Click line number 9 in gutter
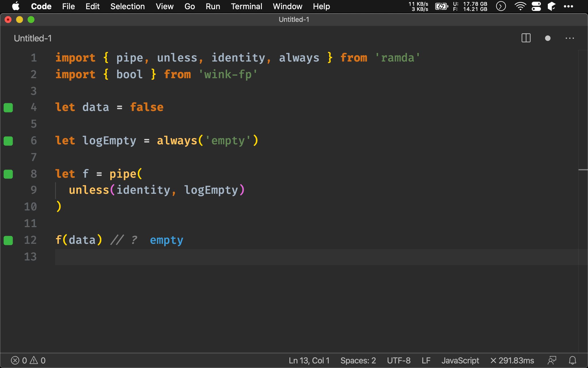This screenshot has width=588, height=368. tap(34, 190)
